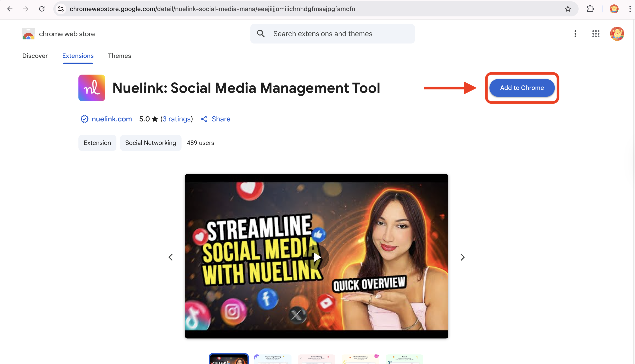
Task: Click the Chrome Web Store logo
Action: click(x=28, y=34)
